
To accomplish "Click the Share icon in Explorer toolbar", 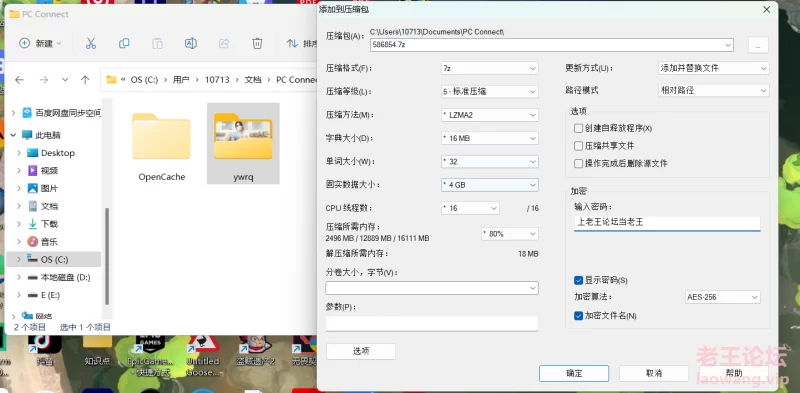I will pos(224,43).
